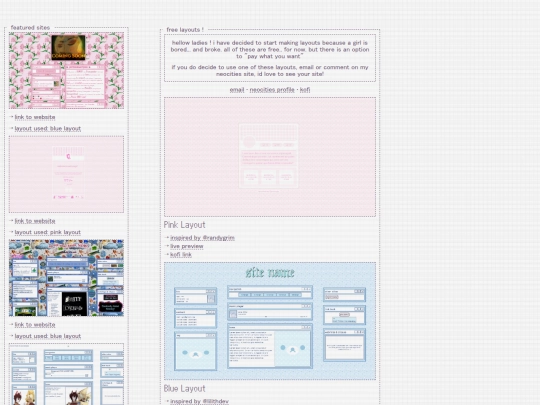
Task: Open the kofi link under Pink Layout
Action: (181, 255)
